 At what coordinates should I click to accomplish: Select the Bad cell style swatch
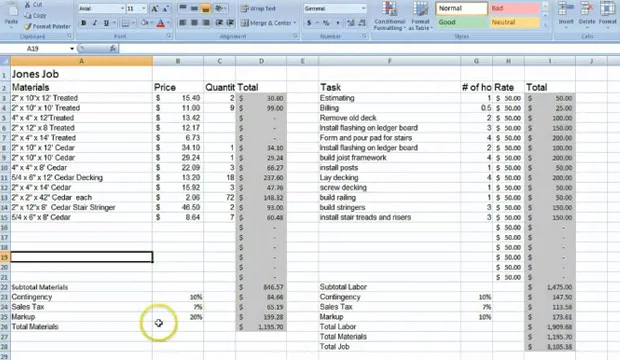[514, 8]
